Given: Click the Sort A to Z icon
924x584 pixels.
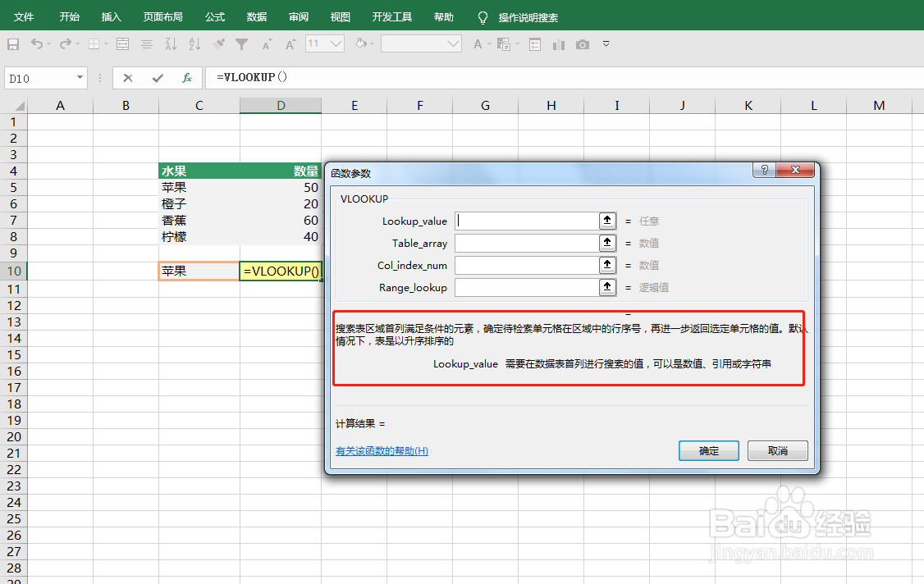Looking at the screenshot, I should tap(194, 44).
